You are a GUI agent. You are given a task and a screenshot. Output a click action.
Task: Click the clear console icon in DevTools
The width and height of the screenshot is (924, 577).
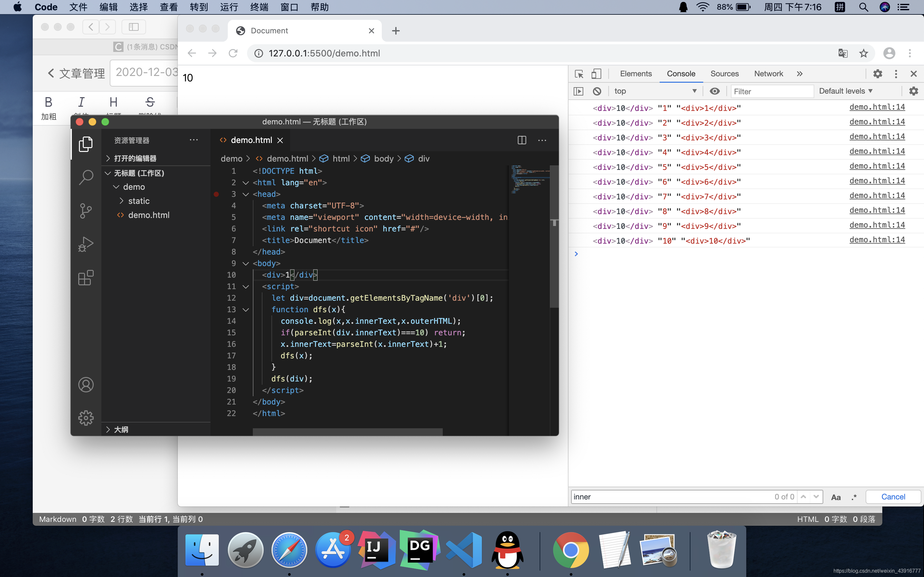[597, 91]
